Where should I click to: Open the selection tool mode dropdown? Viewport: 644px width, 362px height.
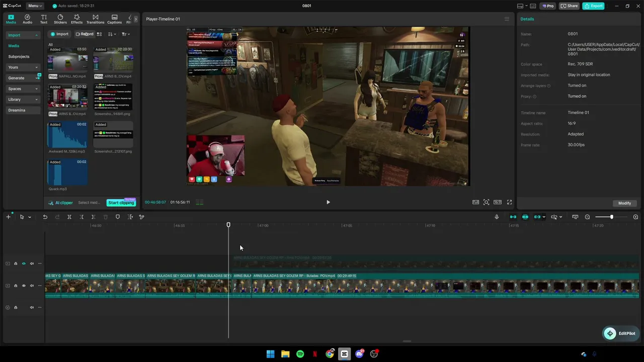30,217
